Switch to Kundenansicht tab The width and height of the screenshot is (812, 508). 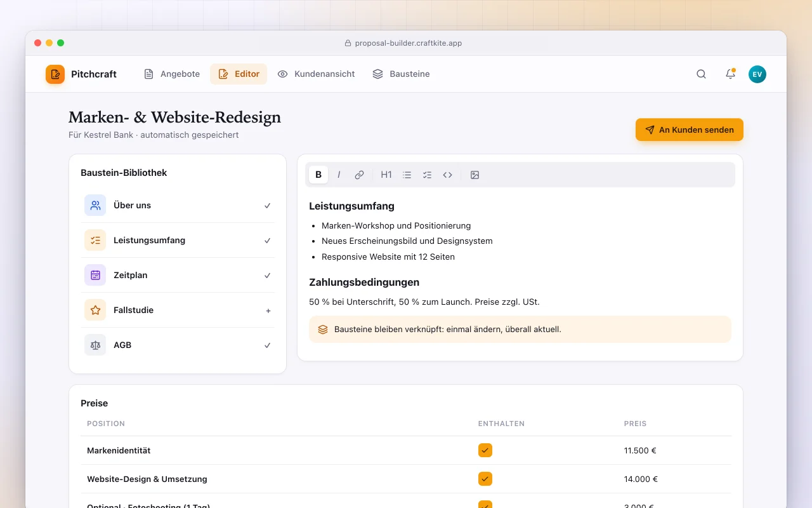(x=316, y=74)
